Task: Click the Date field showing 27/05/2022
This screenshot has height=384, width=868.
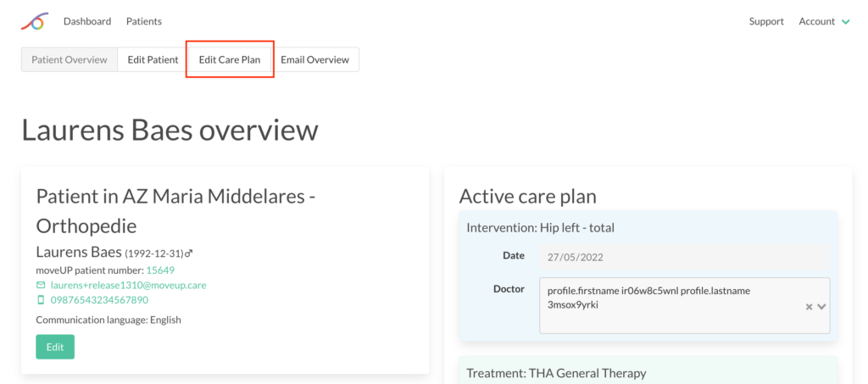Action: [x=685, y=258]
